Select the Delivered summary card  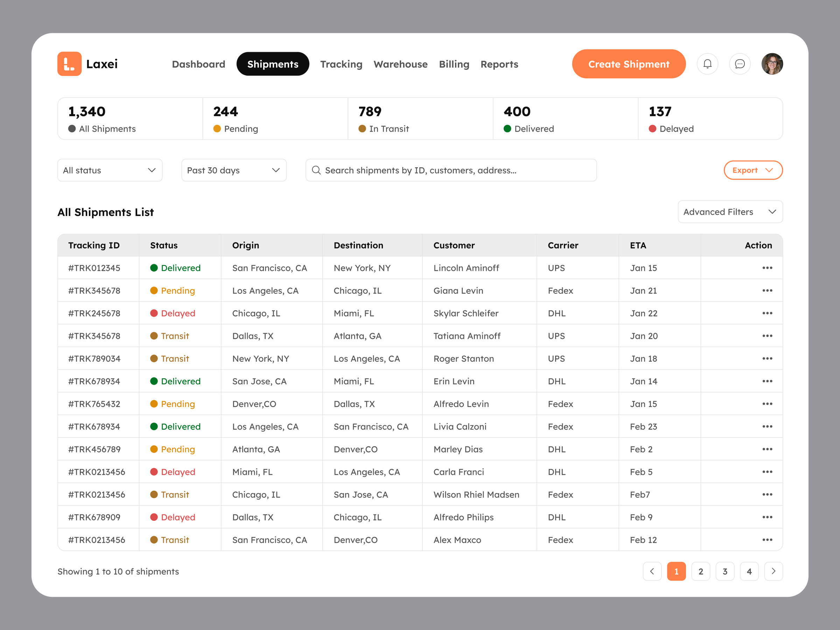(566, 119)
